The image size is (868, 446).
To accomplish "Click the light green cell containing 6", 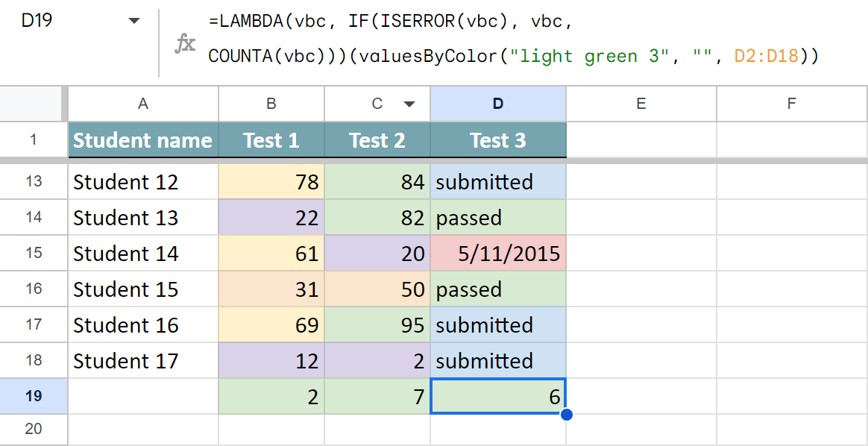I will (x=497, y=396).
